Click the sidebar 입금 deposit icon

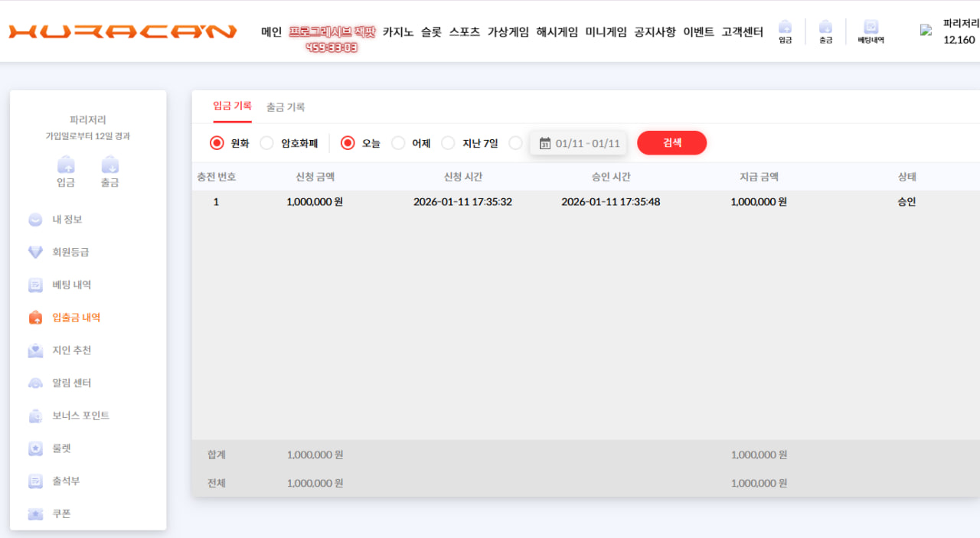coord(66,165)
